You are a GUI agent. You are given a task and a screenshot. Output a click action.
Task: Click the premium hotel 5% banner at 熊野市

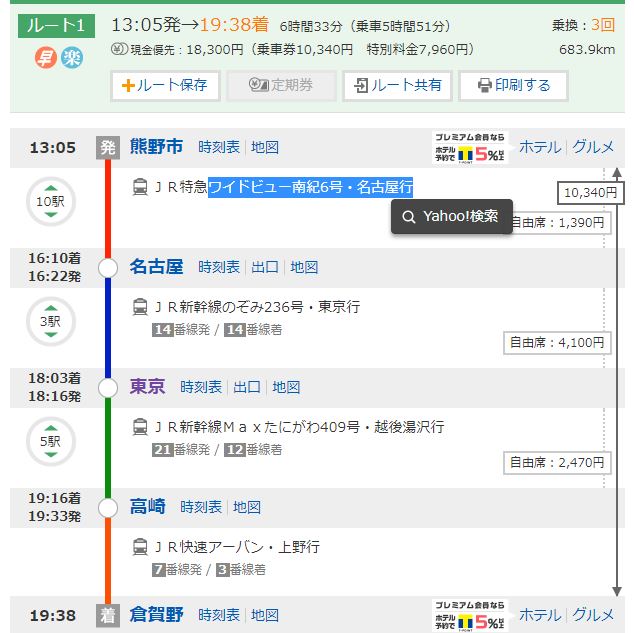tap(470, 147)
